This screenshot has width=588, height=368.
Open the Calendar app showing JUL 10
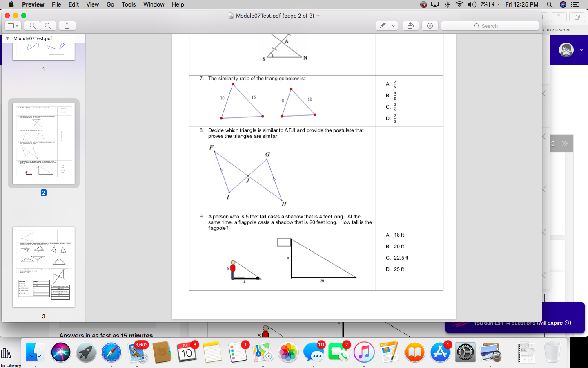tap(187, 352)
